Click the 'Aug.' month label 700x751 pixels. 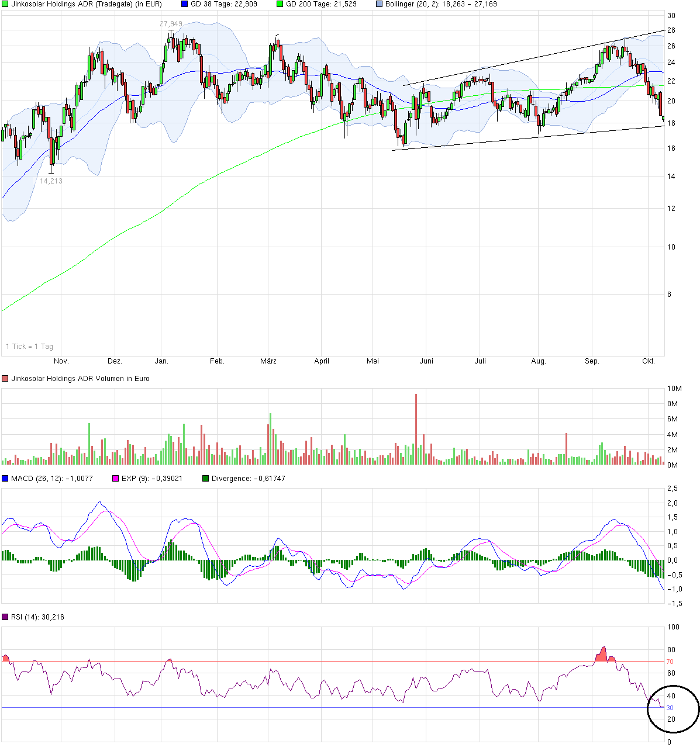tap(539, 361)
